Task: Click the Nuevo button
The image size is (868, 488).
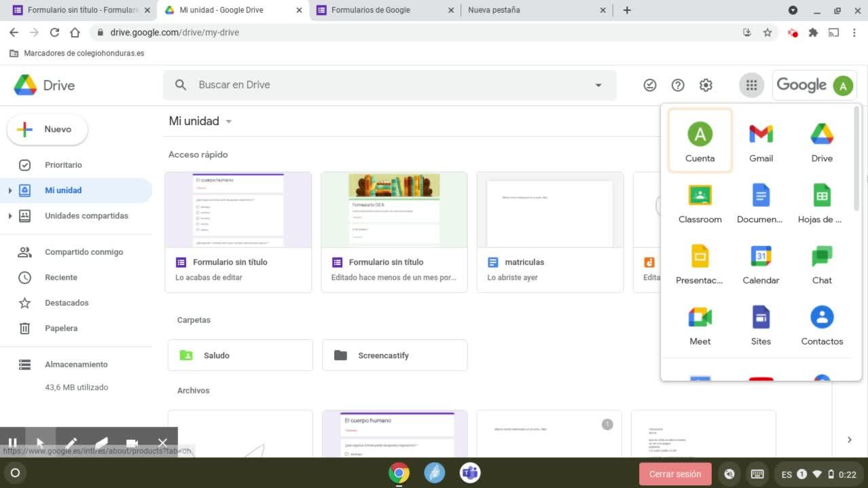Action: 47,129
